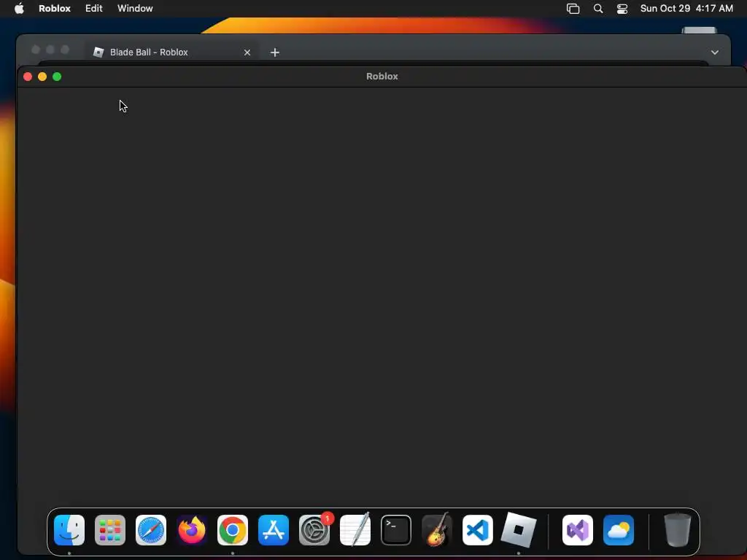Viewport: 747px width, 560px height.
Task: Select the Blade Ball - Roblox browser tab
Action: (x=172, y=52)
